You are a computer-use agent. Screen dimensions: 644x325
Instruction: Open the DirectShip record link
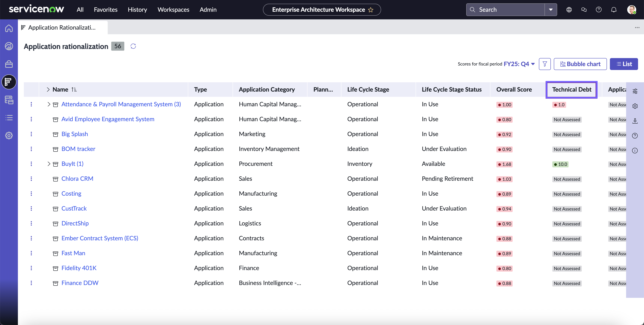(x=75, y=223)
